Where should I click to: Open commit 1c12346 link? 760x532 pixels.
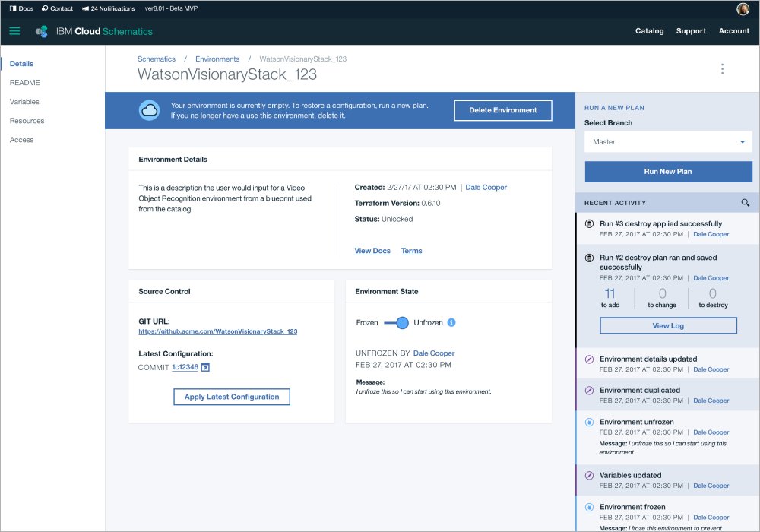[185, 367]
